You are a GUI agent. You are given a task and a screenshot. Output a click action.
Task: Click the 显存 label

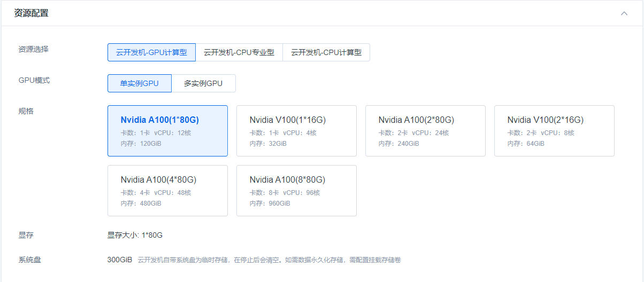tap(26, 235)
